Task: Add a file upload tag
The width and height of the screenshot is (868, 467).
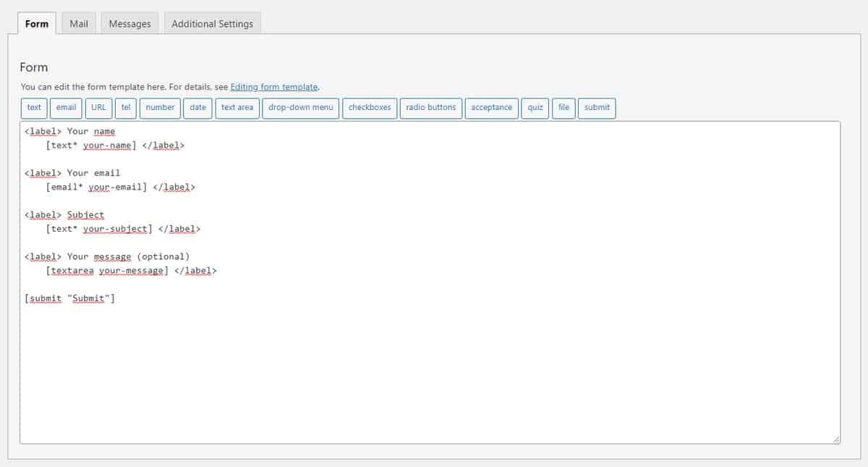Action: click(563, 108)
